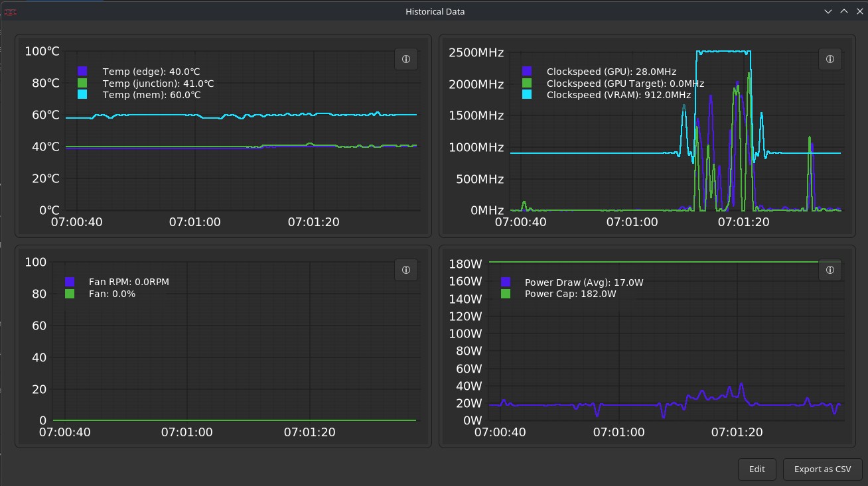
Task: Select the Fan: 0.0% label
Action: 112,294
